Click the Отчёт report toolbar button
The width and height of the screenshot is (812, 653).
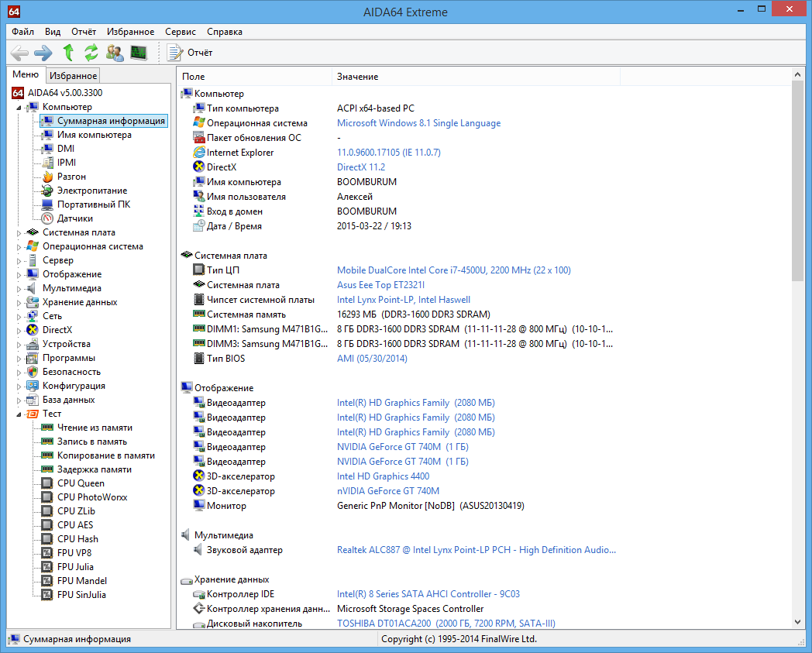190,53
